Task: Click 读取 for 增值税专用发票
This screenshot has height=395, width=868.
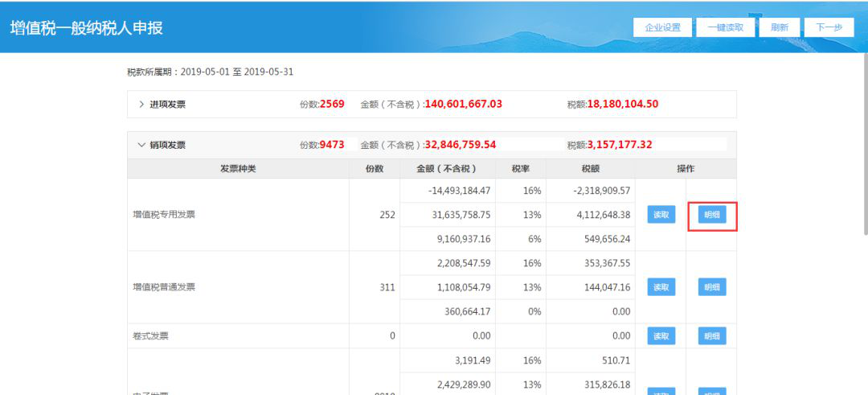Action: click(661, 215)
